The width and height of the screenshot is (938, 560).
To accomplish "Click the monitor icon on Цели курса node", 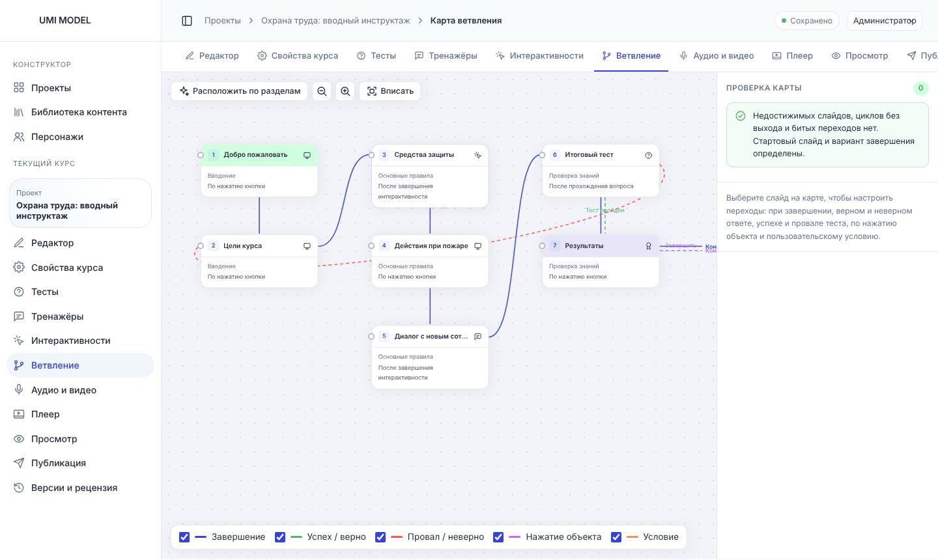I will tap(307, 246).
